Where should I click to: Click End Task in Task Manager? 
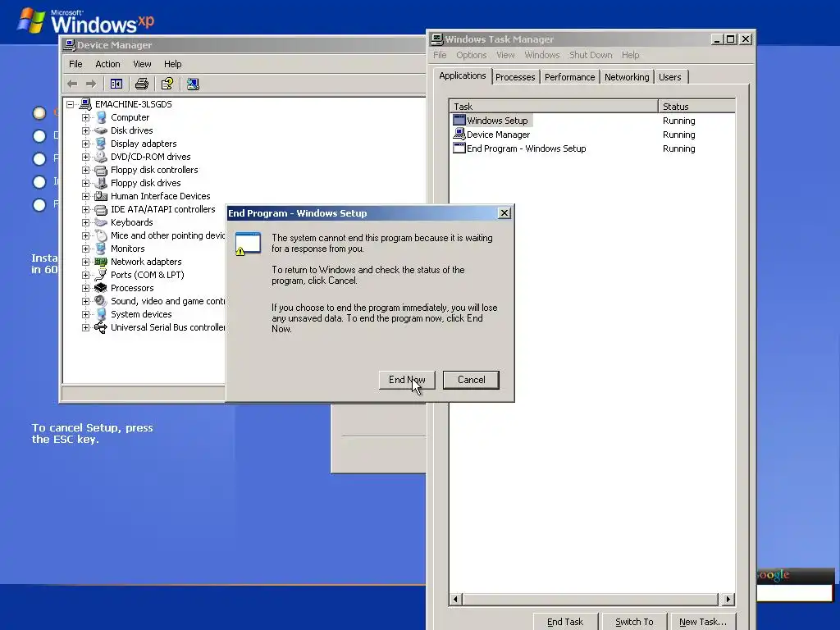(x=565, y=622)
